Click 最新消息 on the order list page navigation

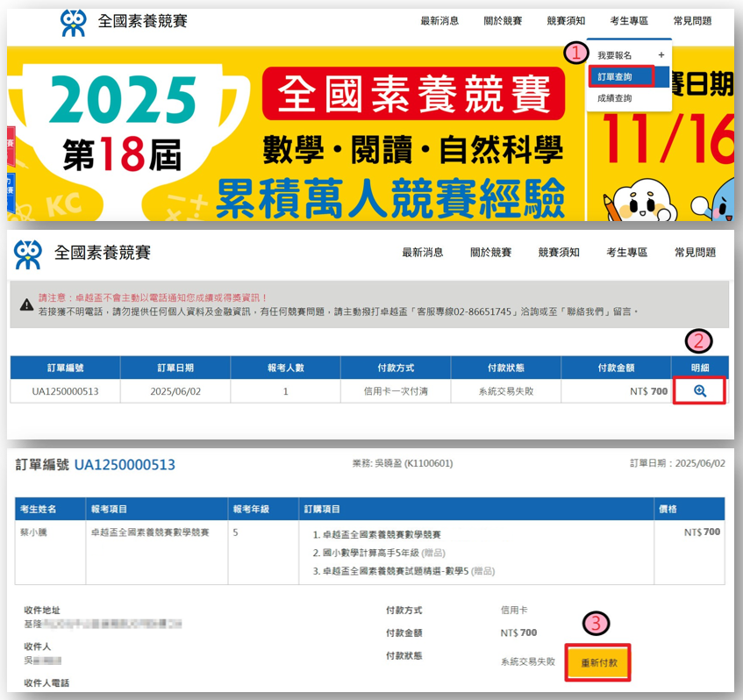pyautogui.click(x=423, y=252)
